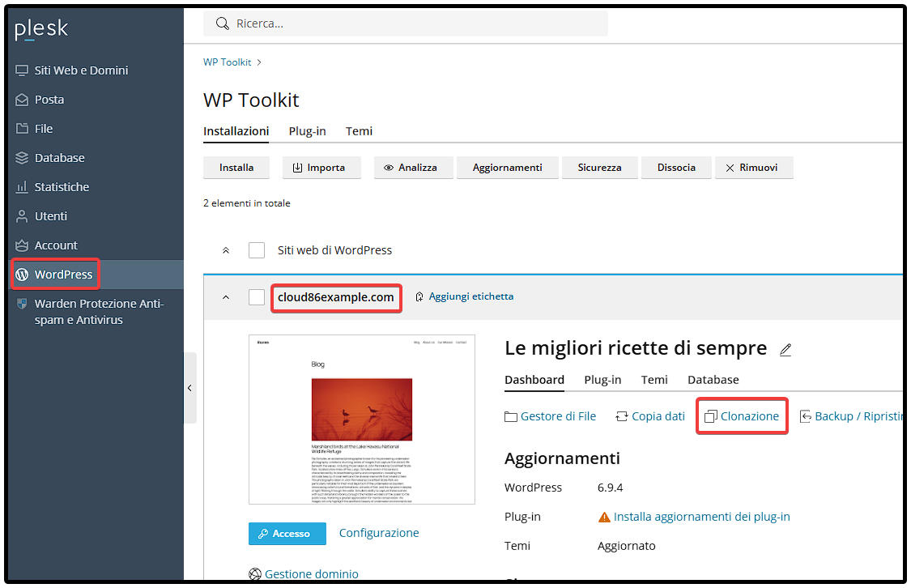Open Warden Protezione Anti-spam e Antivirus menu item
The image size is (911, 588).
coord(96,312)
